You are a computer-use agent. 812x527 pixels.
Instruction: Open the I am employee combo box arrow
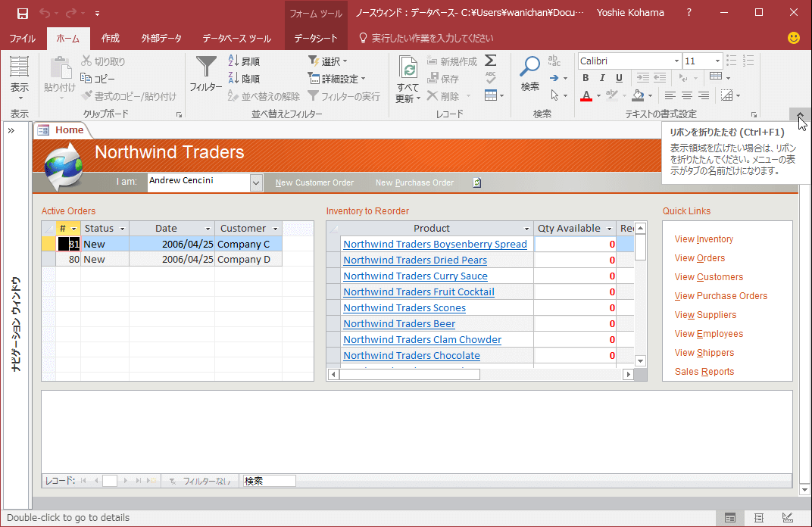[256, 182]
